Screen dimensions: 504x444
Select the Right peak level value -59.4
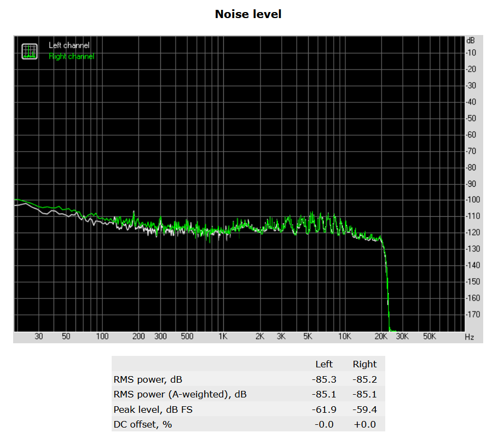point(364,410)
